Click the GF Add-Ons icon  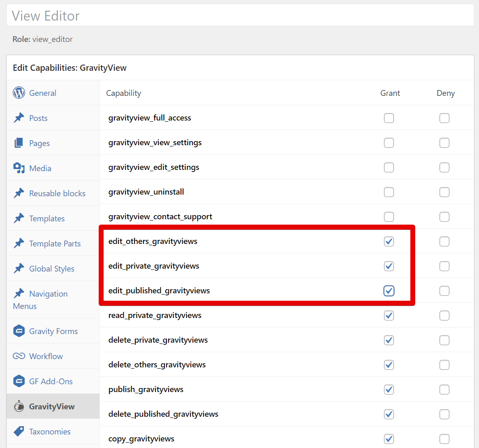point(19,381)
